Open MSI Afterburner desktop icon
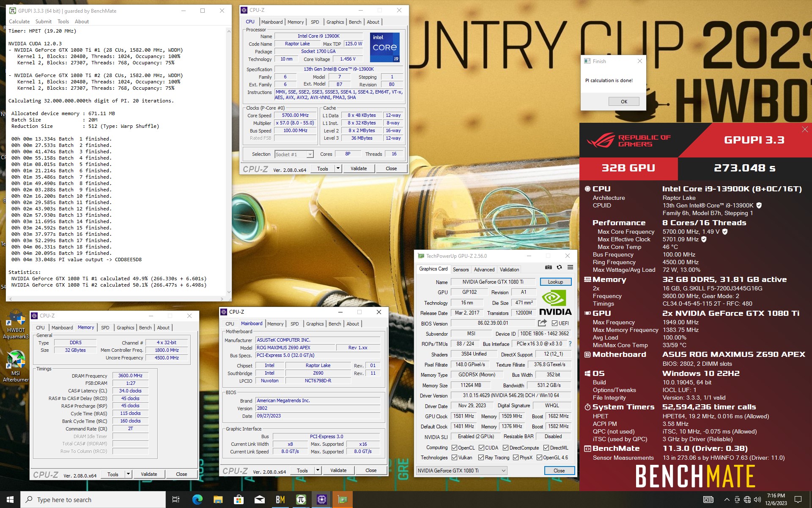 coord(16,367)
